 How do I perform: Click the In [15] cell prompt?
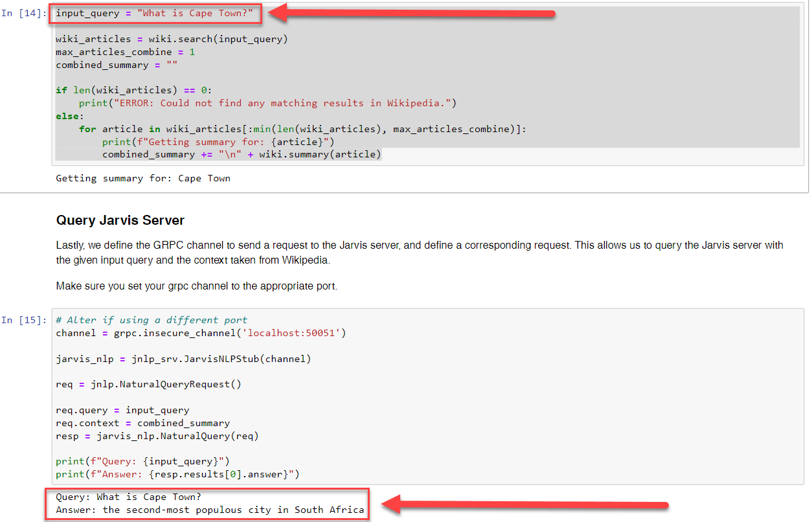click(x=24, y=320)
